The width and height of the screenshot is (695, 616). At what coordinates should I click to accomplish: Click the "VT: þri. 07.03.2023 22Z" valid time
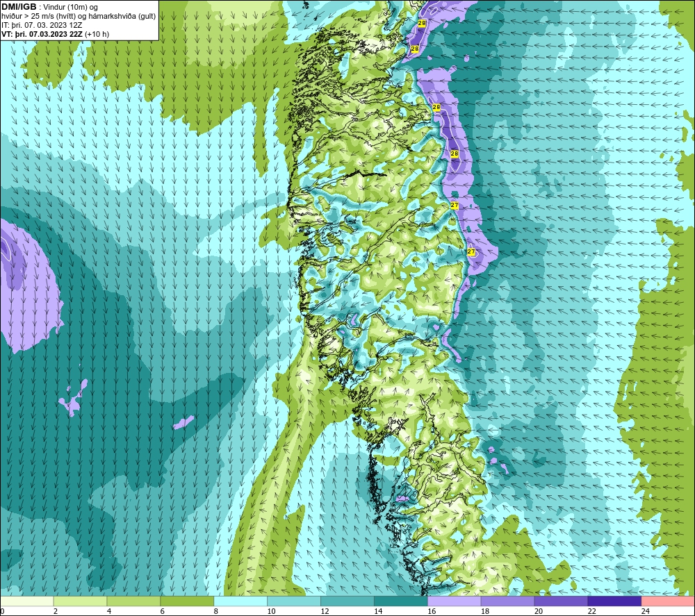[x=41, y=33]
